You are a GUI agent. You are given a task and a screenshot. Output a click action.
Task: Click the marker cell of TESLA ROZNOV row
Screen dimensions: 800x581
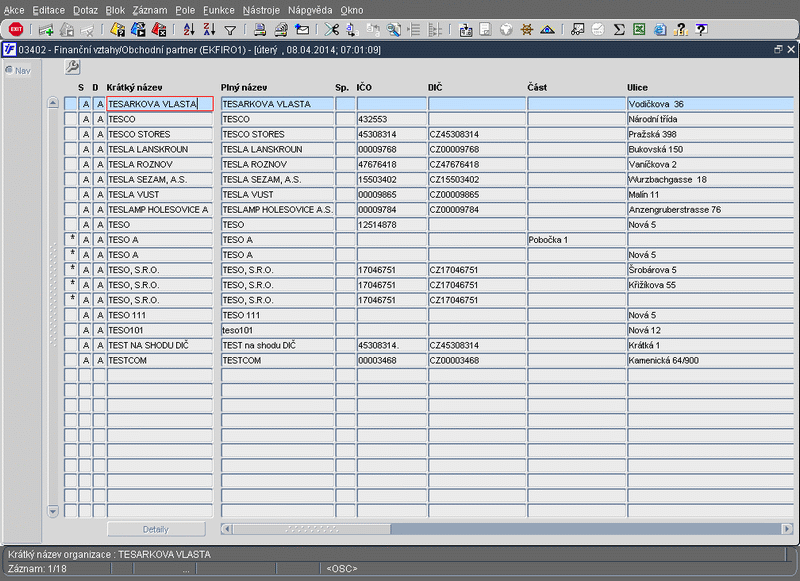(x=70, y=164)
